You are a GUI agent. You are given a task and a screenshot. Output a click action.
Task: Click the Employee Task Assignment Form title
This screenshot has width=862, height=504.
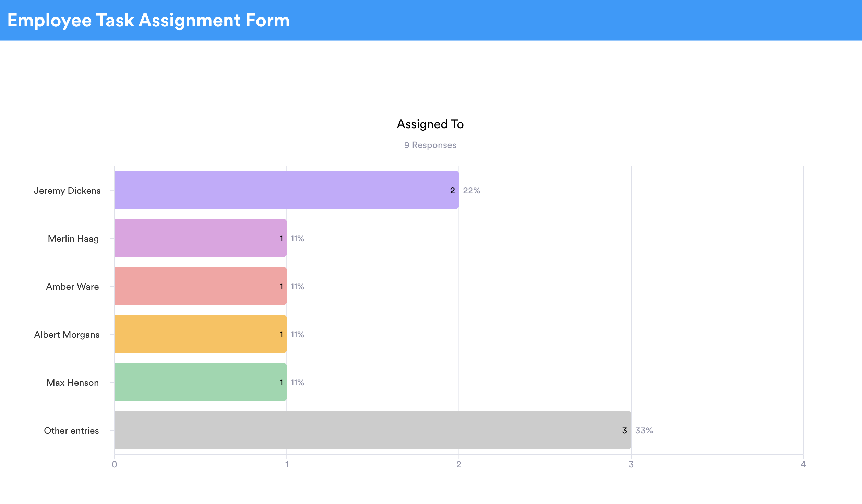(148, 20)
